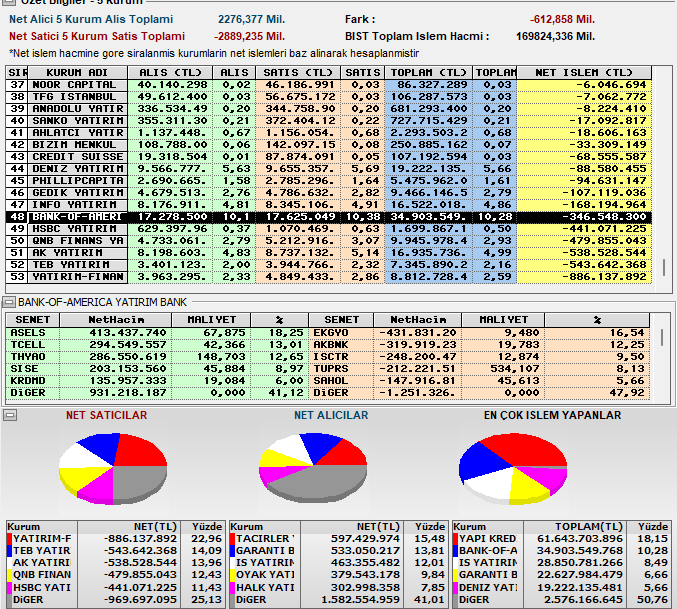The height and width of the screenshot is (609, 677).
Task: Click the YAPI KRED most active row
Action: 561,539
